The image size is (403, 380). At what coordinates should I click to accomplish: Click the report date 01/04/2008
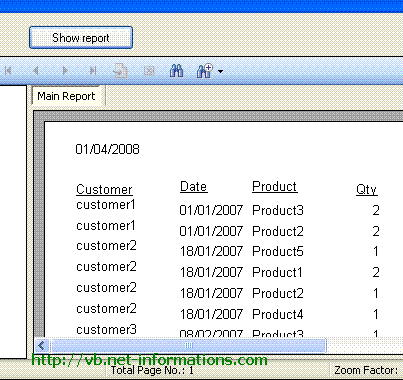coord(107,149)
